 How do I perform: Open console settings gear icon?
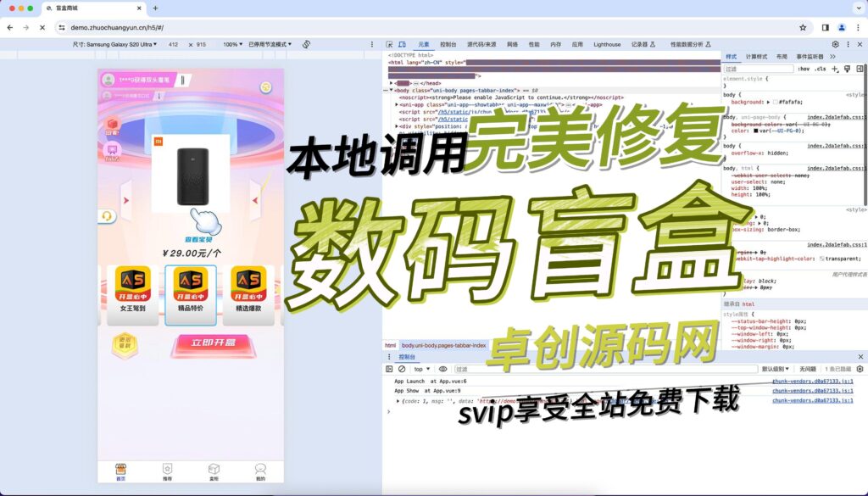[x=860, y=369]
